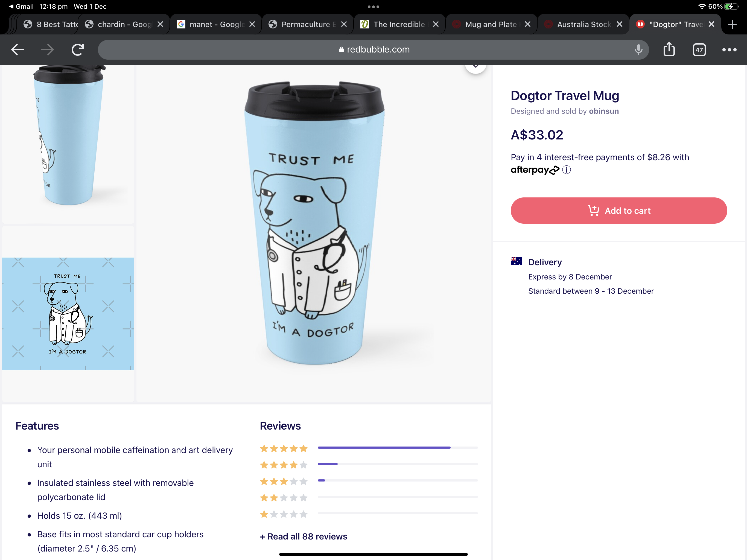Screen dimensions: 747x560
Task: Close the Mug and Plate tab
Action: [x=527, y=24]
